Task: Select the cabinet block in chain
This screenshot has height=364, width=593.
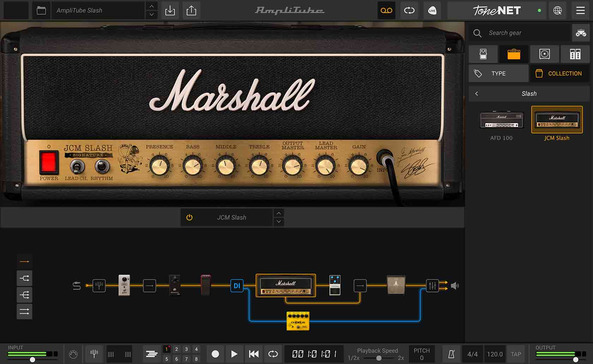Action: click(396, 285)
